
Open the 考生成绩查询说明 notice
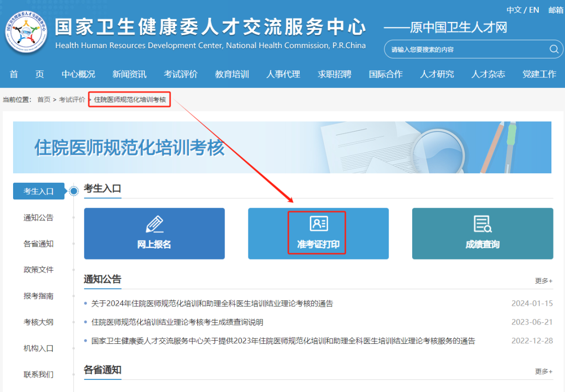tap(177, 322)
